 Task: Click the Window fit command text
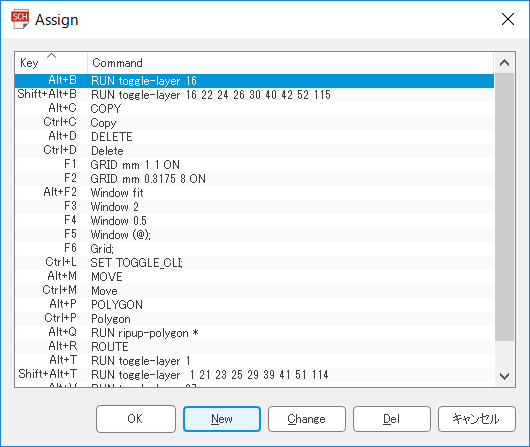pyautogui.click(x=117, y=193)
